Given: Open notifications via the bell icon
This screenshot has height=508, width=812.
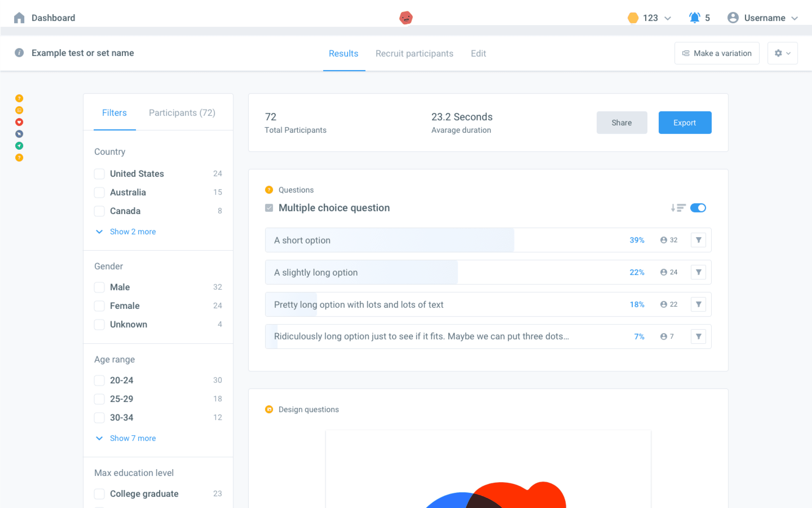Looking at the screenshot, I should tap(694, 18).
